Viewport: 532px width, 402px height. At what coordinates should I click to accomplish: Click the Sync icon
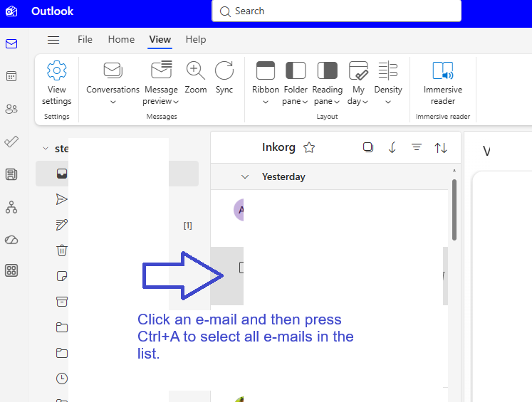224,70
